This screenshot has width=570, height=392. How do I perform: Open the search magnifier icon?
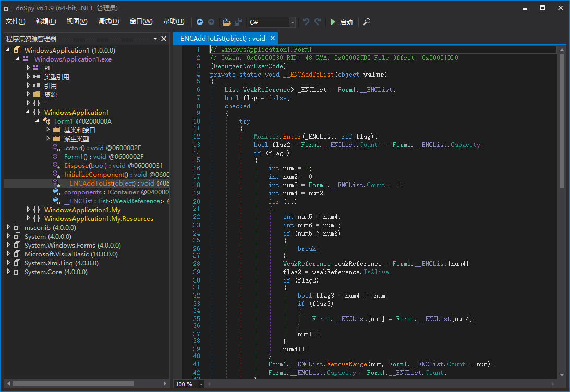point(367,22)
